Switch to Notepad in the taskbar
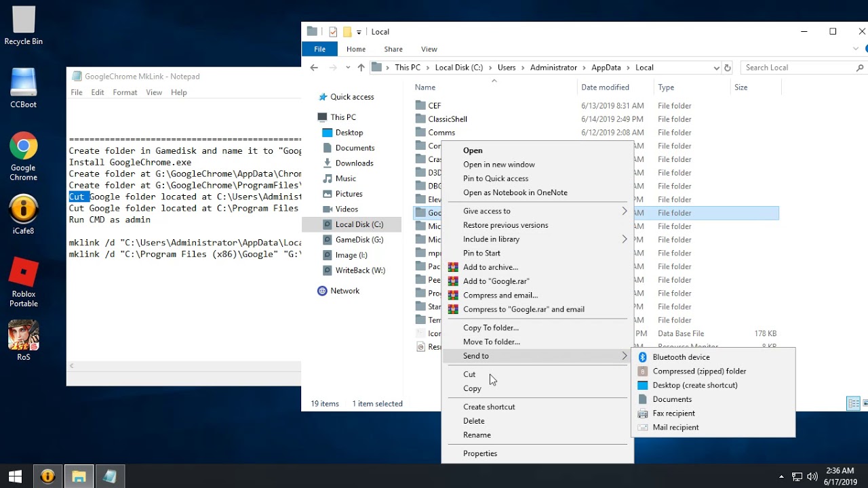This screenshot has height=488, width=868. point(110,476)
